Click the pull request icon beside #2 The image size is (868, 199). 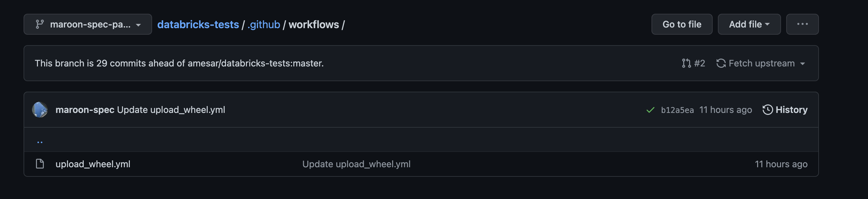click(686, 63)
